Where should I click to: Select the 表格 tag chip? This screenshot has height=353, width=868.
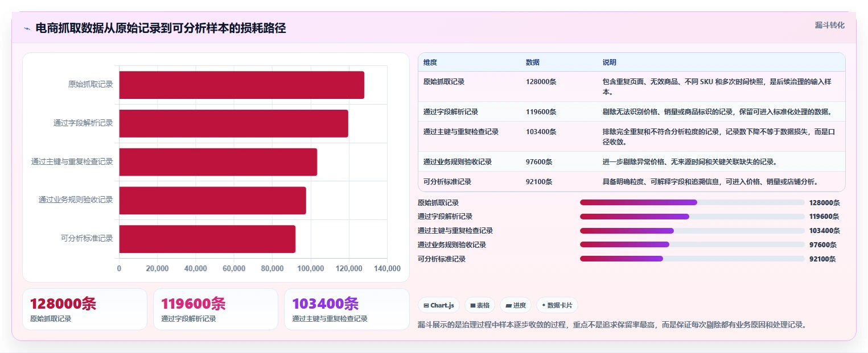click(x=480, y=305)
